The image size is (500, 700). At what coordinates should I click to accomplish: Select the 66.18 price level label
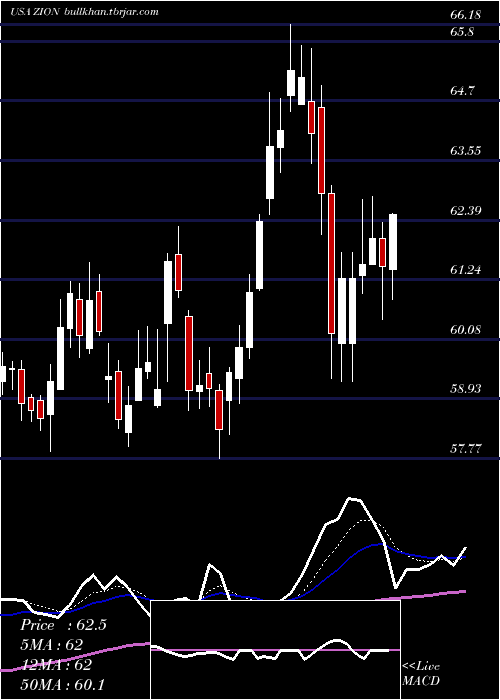(x=466, y=15)
